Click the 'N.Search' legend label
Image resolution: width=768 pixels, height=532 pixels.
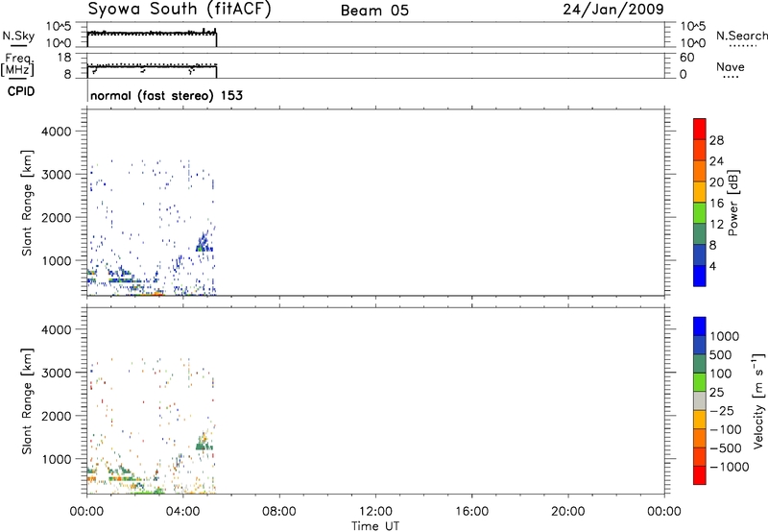741,36
